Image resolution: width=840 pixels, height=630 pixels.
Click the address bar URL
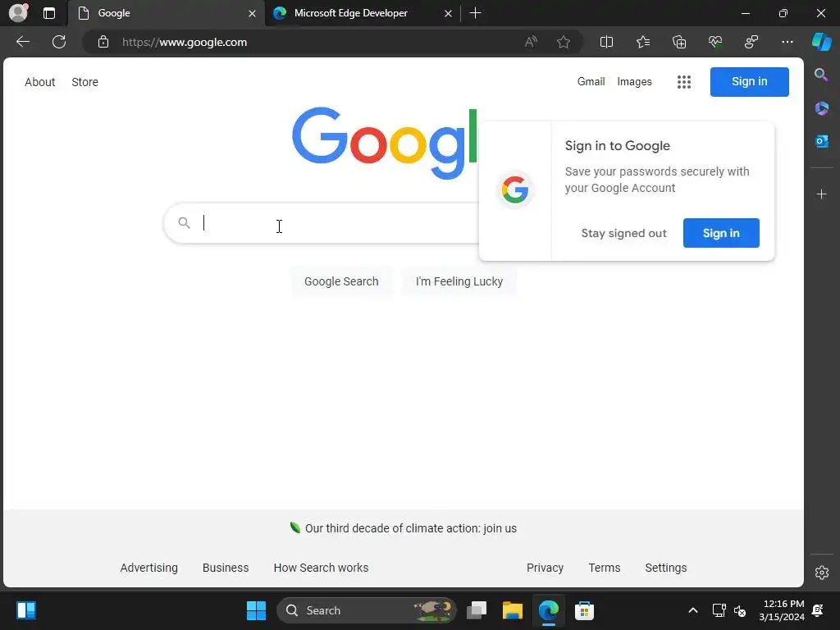(185, 43)
